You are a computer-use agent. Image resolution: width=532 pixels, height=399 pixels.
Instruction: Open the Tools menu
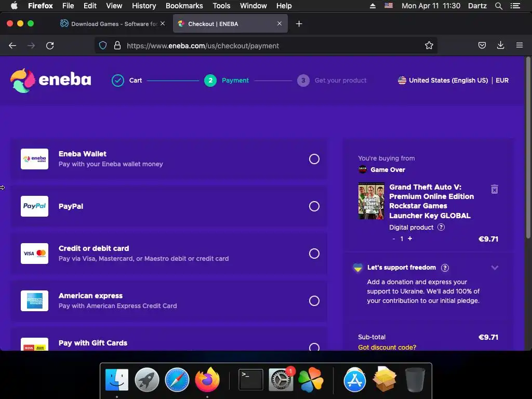pos(221,6)
